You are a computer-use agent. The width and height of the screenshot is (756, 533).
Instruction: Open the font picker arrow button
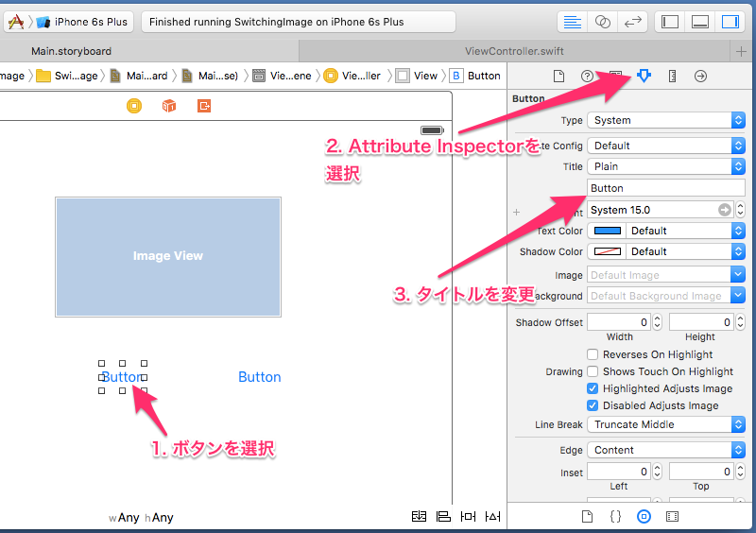(724, 210)
